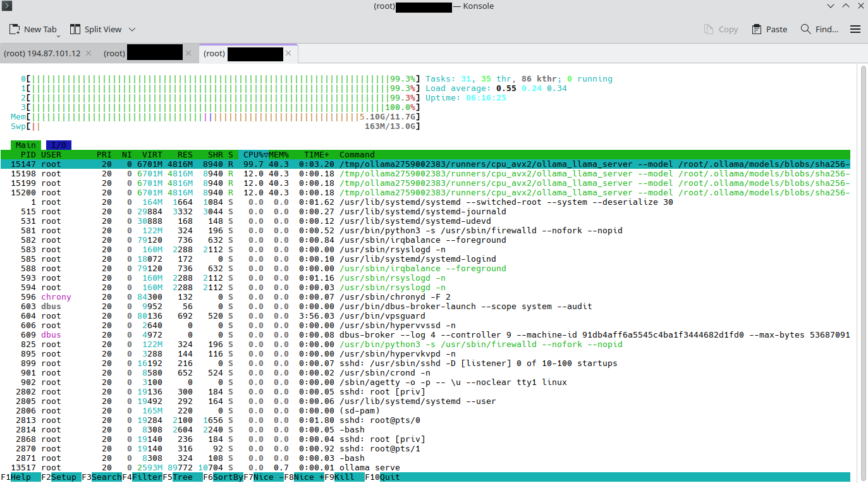Select the hypervkvpd row PID 895
The height and width of the screenshot is (483, 868).
[x=425, y=354]
